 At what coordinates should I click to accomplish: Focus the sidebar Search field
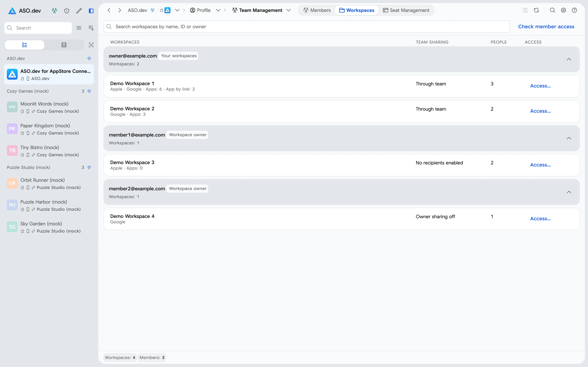point(38,28)
